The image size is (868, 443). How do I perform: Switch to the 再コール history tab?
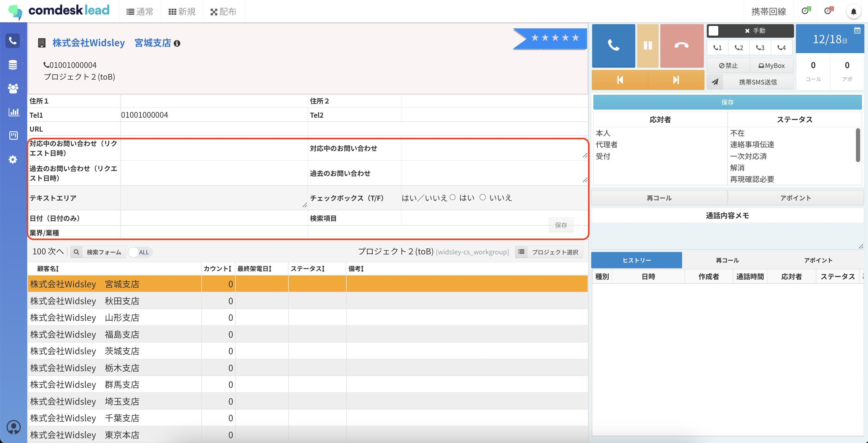click(x=727, y=260)
